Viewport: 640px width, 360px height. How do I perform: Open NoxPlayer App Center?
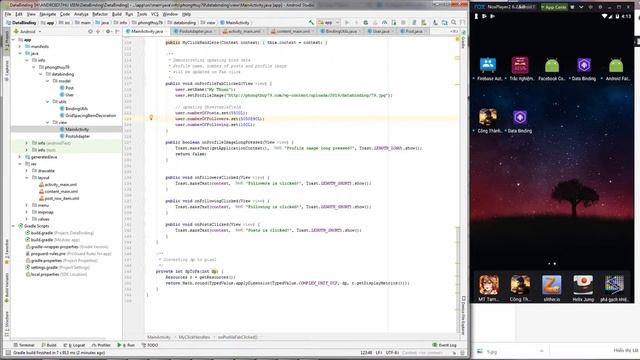click(x=554, y=7)
